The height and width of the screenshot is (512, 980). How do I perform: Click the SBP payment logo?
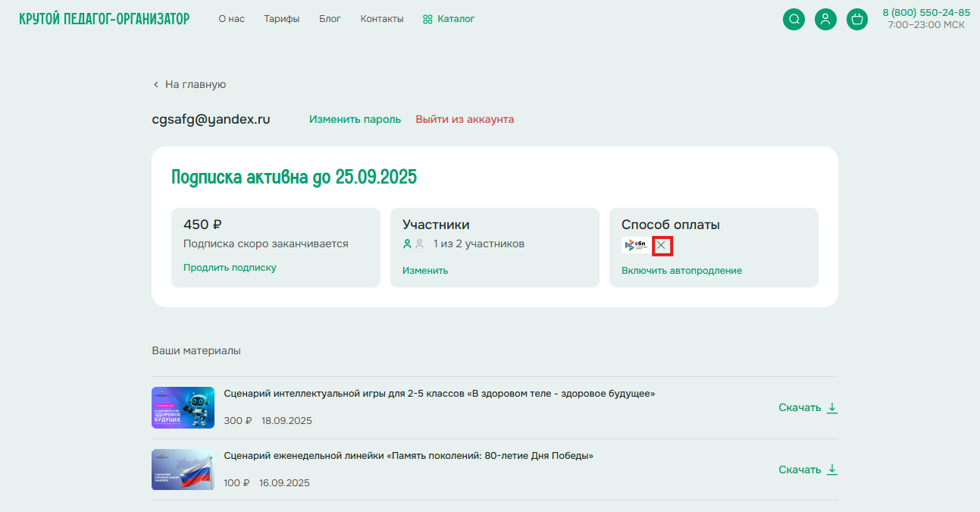(634, 245)
